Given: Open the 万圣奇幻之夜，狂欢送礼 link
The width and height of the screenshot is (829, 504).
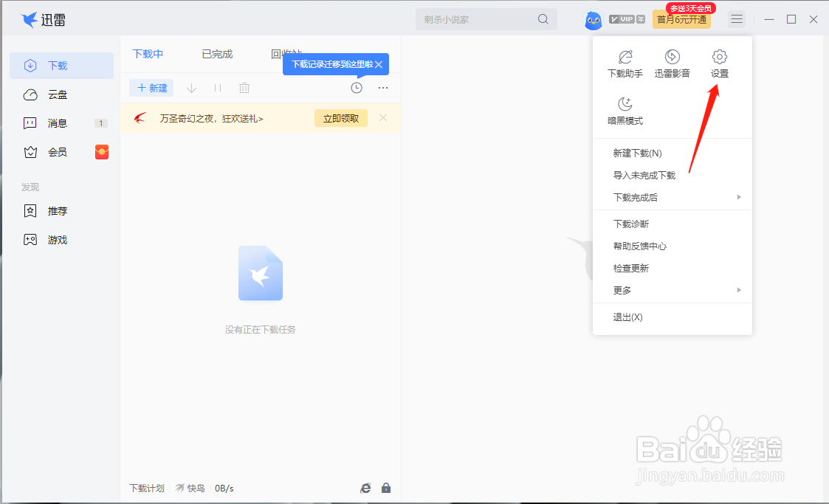Looking at the screenshot, I should click(211, 118).
